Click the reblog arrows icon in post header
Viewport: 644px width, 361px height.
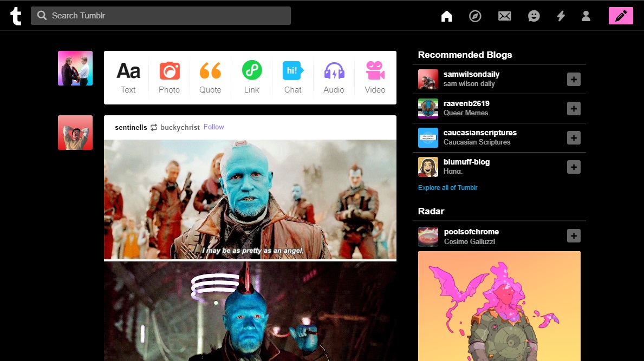point(154,128)
